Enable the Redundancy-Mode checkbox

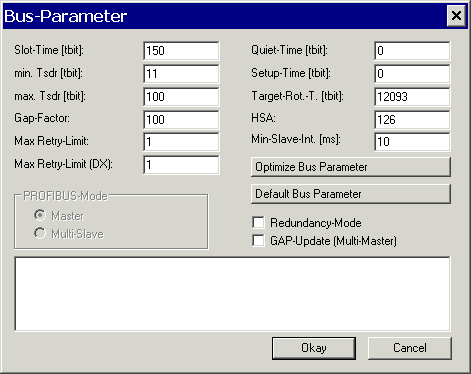pyautogui.click(x=259, y=223)
